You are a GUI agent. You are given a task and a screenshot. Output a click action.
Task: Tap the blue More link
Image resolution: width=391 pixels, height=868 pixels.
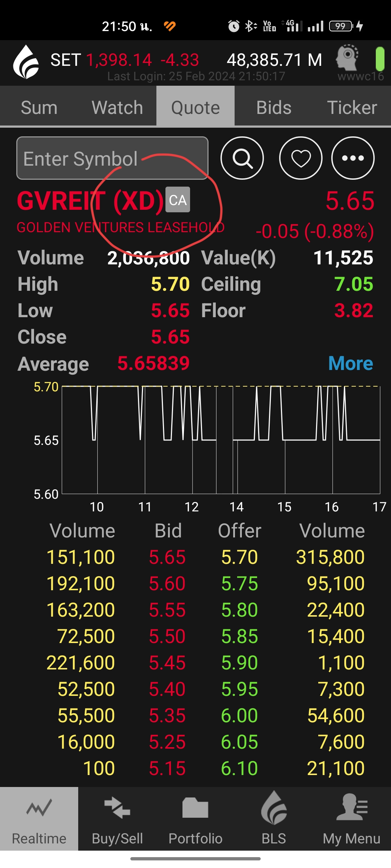(x=350, y=363)
